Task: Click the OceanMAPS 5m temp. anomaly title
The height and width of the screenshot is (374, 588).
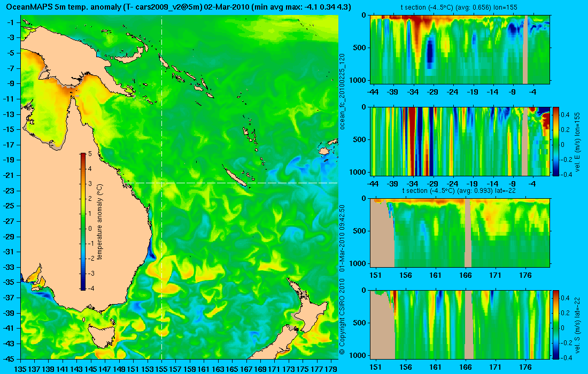Action: (179, 7)
